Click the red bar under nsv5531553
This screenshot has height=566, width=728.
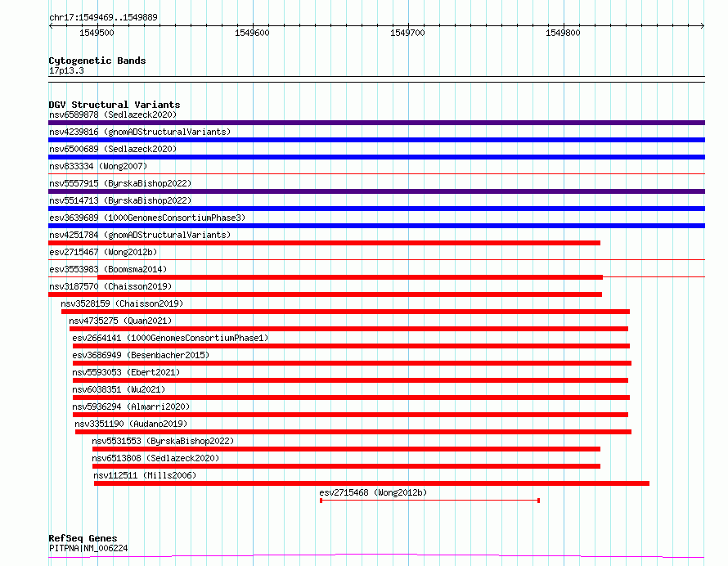click(346, 449)
